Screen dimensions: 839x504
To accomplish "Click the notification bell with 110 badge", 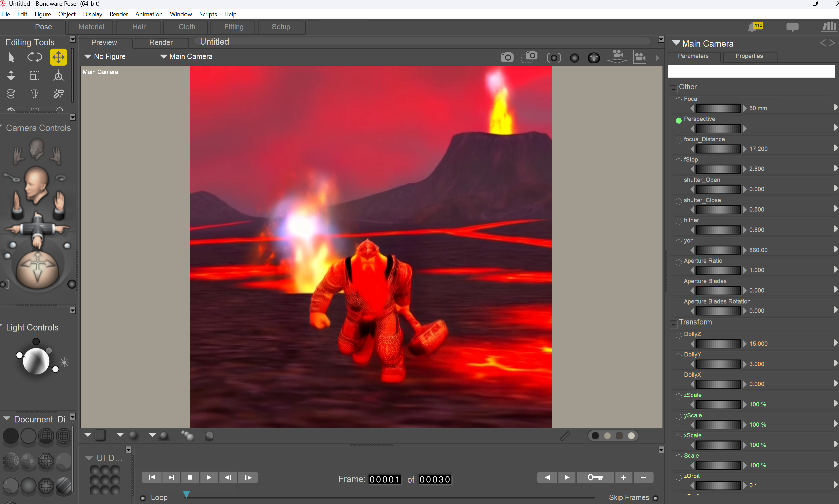I will pos(755,27).
